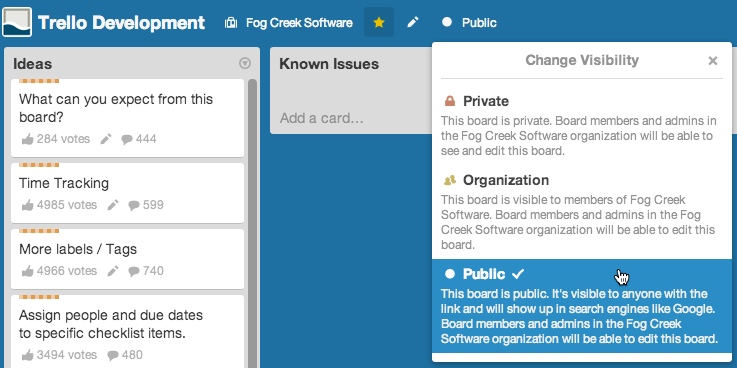Click comment bubble icon showing 599

coord(134,205)
